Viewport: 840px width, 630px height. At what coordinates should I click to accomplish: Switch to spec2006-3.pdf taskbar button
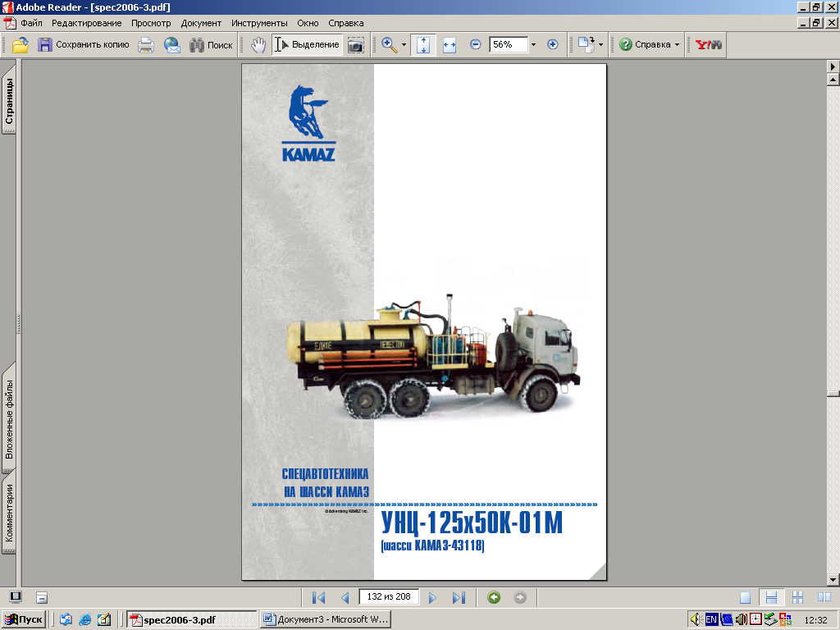192,620
